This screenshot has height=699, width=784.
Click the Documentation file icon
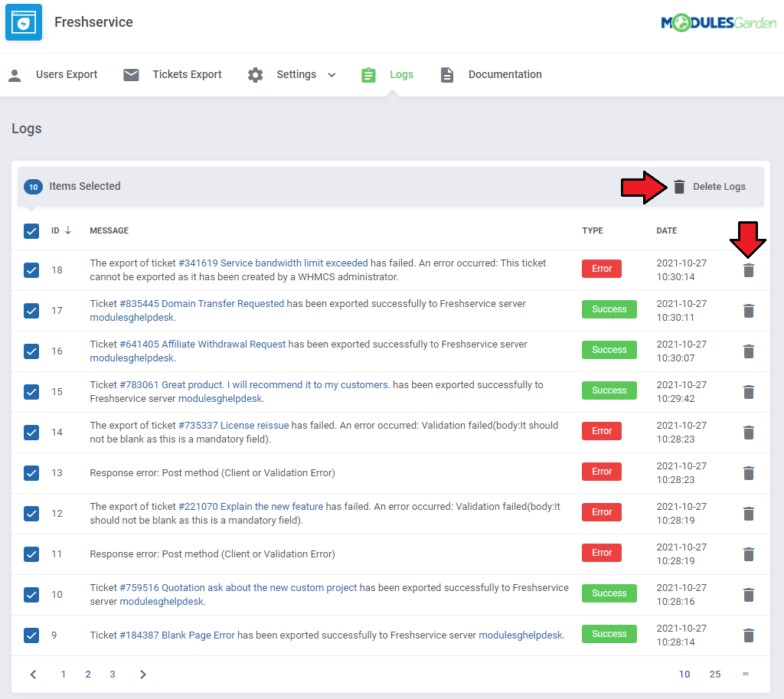(x=447, y=75)
